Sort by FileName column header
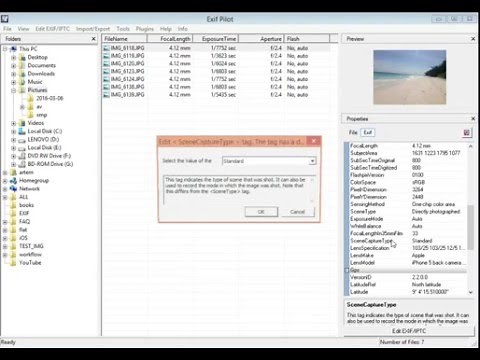This screenshot has height=360, width=480. point(125,39)
